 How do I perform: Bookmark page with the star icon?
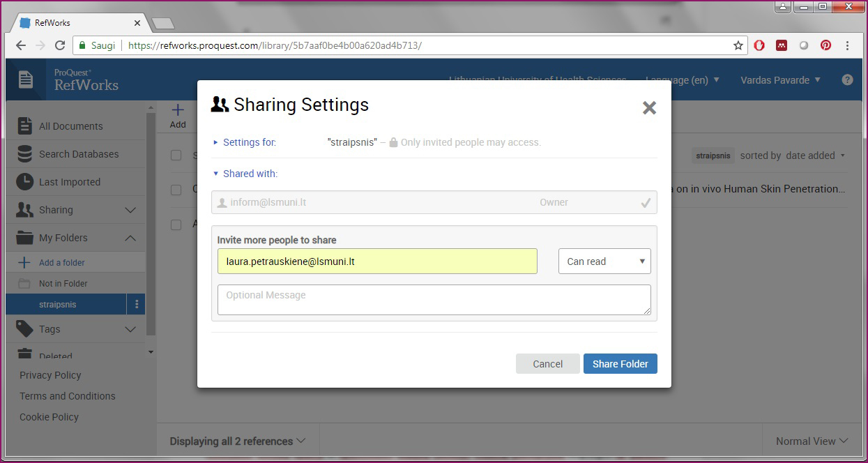738,45
